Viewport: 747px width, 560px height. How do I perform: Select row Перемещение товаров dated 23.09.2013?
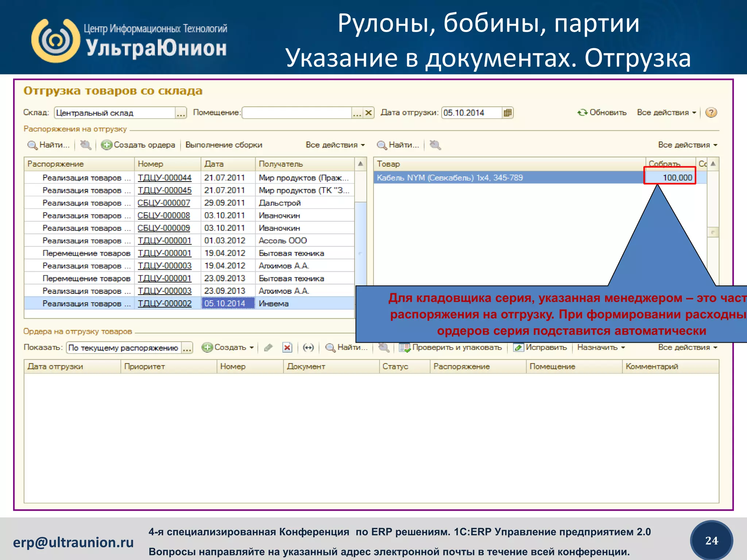[189, 279]
